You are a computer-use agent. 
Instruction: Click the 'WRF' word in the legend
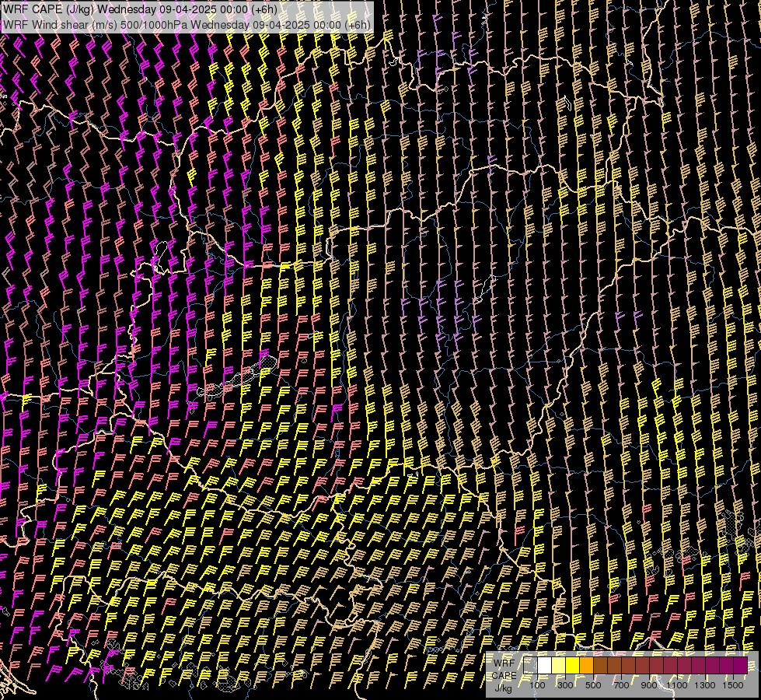504,663
